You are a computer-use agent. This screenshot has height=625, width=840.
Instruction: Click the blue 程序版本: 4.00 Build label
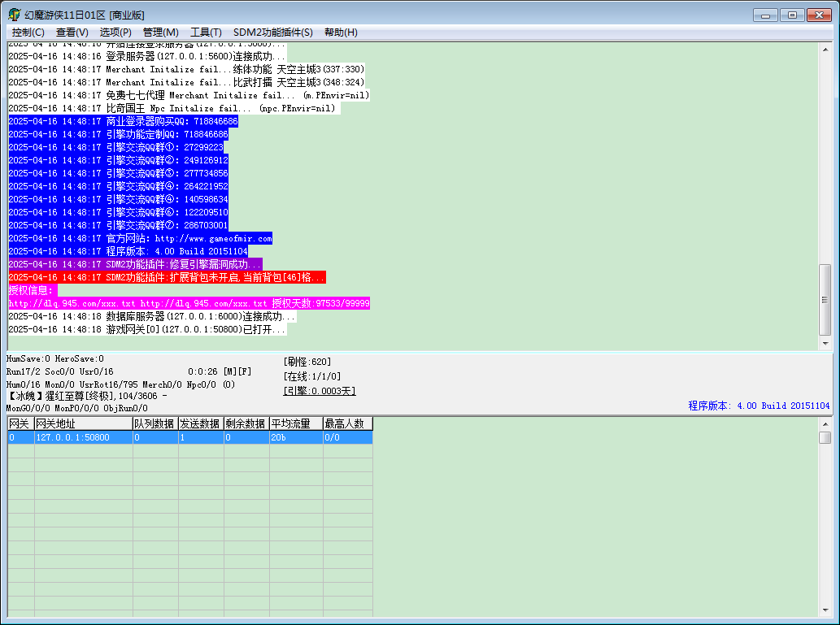759,406
